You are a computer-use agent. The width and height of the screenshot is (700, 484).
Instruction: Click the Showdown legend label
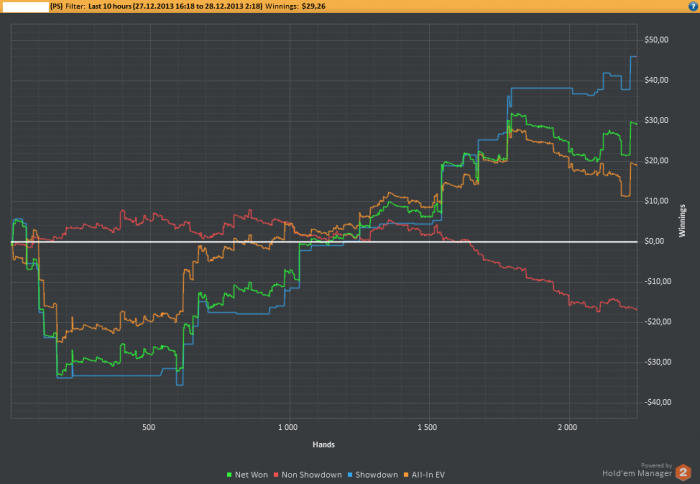click(376, 475)
